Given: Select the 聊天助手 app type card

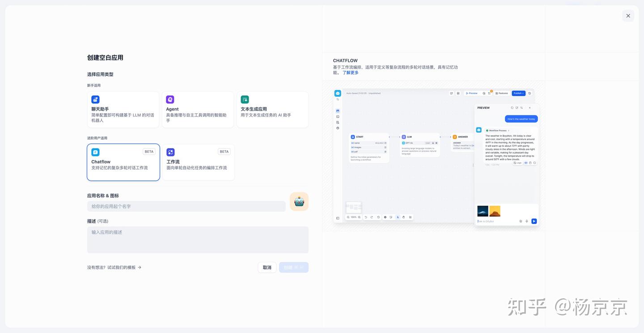Looking at the screenshot, I should pos(123,110).
